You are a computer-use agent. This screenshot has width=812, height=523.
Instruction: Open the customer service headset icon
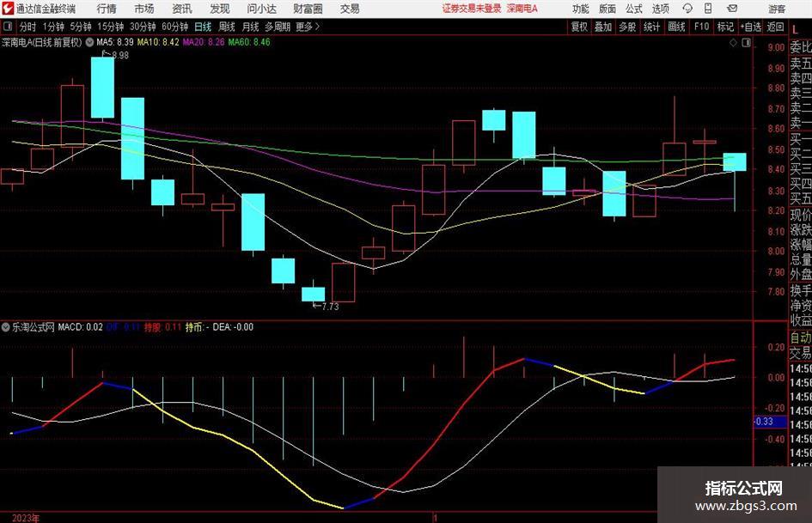point(687,9)
